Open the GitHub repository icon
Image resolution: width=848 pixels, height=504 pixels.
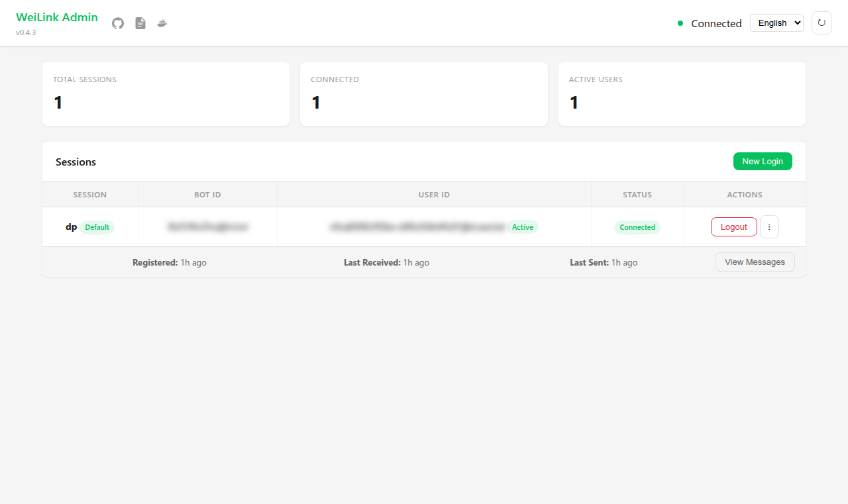118,23
